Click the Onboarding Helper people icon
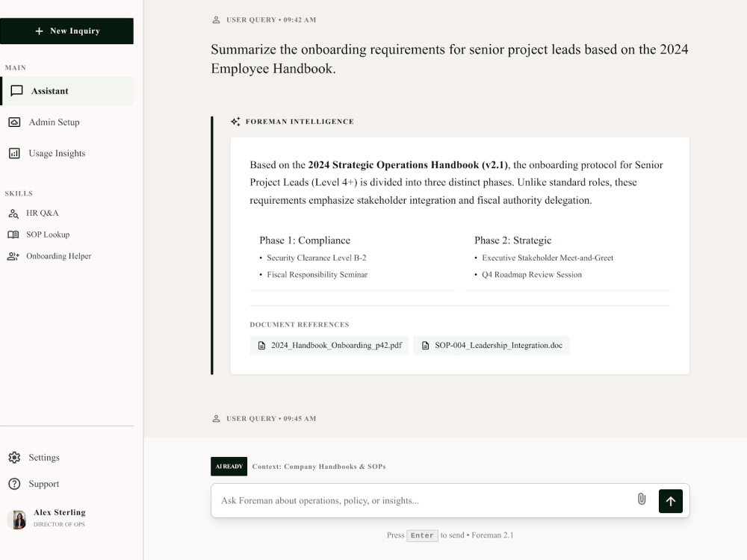747x560 pixels. 13,256
